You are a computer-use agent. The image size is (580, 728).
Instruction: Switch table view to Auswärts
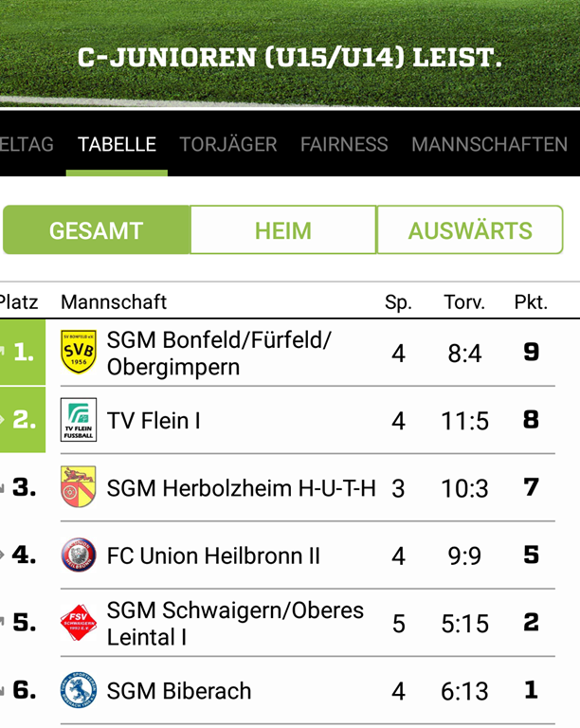pyautogui.click(x=470, y=230)
